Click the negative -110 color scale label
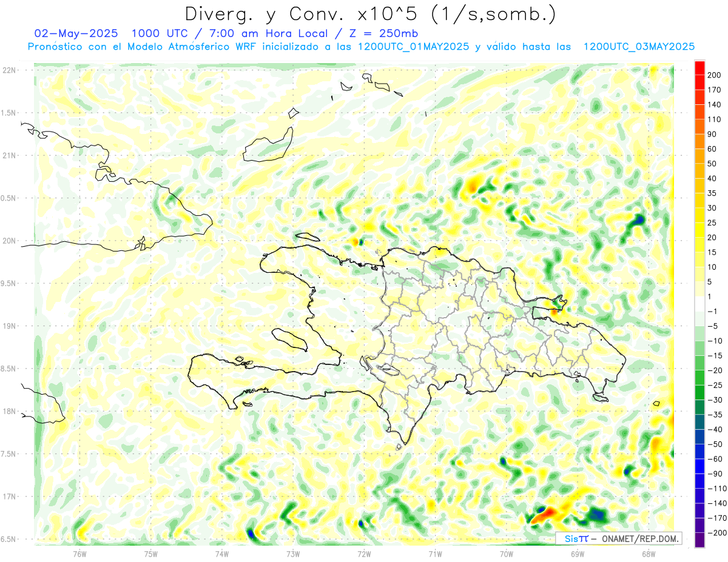Image resolution: width=728 pixels, height=562 pixels. 717,489
